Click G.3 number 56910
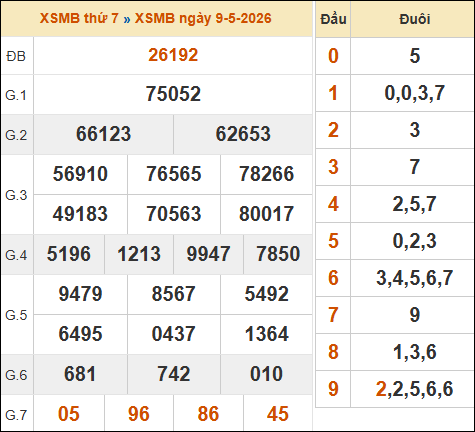This screenshot has width=475, height=432. (x=80, y=174)
